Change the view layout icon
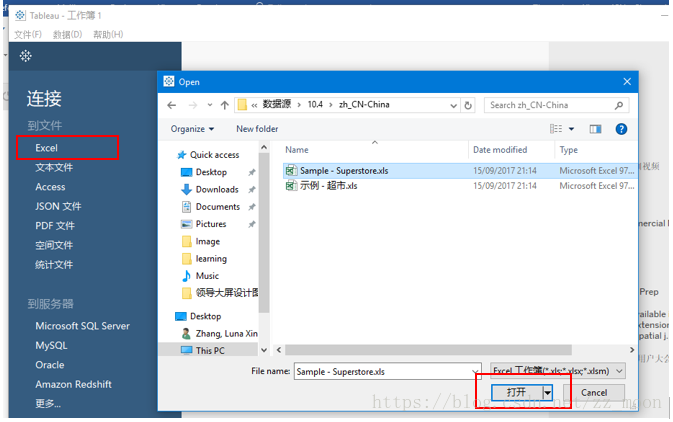 pyautogui.click(x=556, y=129)
